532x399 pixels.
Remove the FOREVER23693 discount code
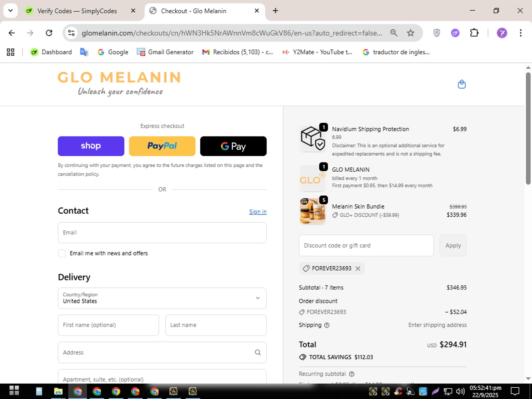click(x=358, y=268)
